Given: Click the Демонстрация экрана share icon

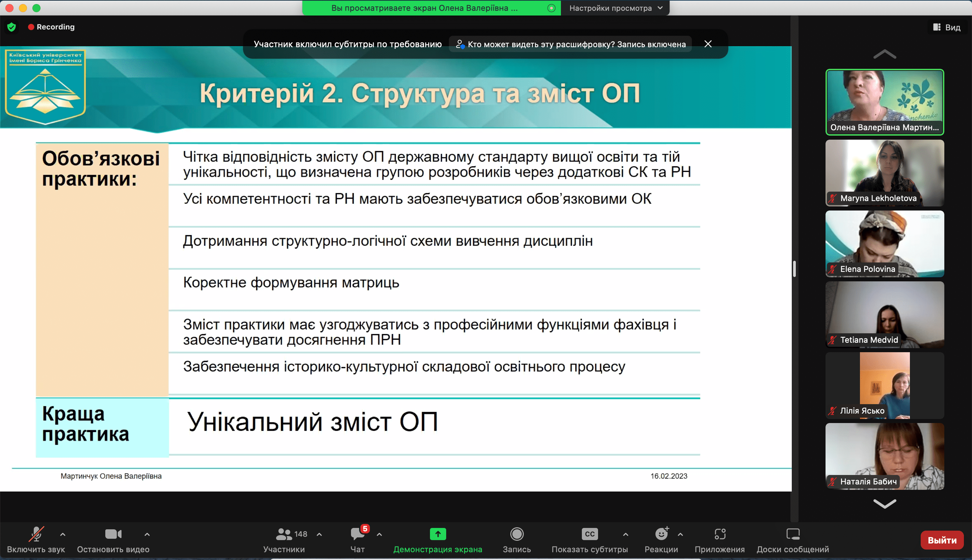Looking at the screenshot, I should (x=437, y=534).
